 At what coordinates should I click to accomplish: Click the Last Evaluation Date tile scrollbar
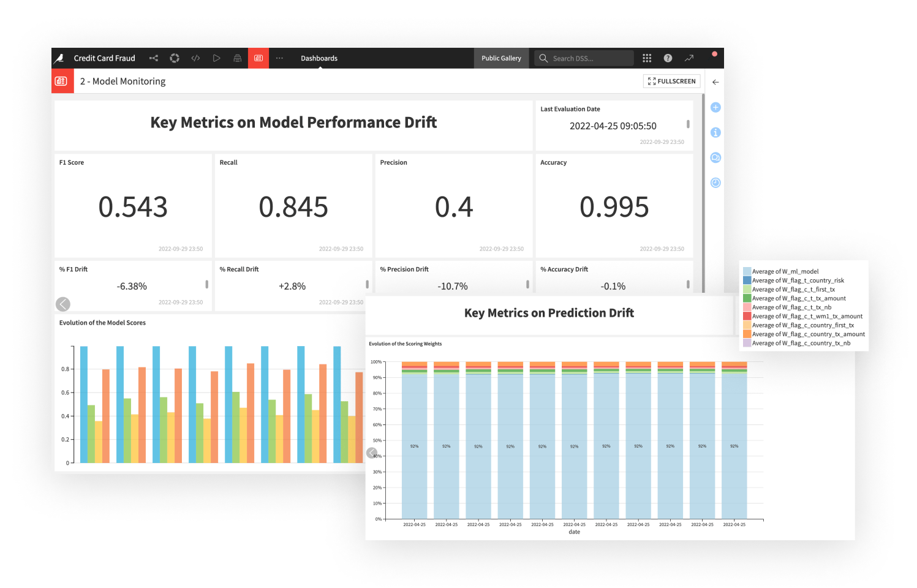pos(688,124)
